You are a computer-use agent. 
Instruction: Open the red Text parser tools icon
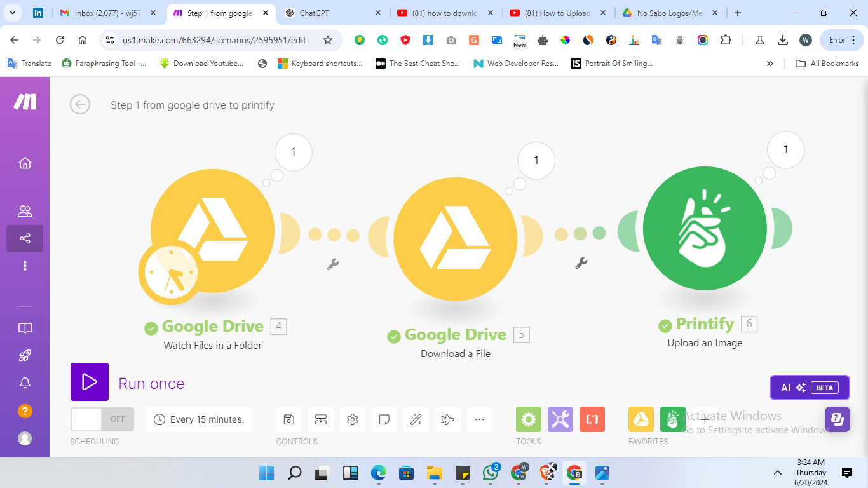[x=592, y=419]
